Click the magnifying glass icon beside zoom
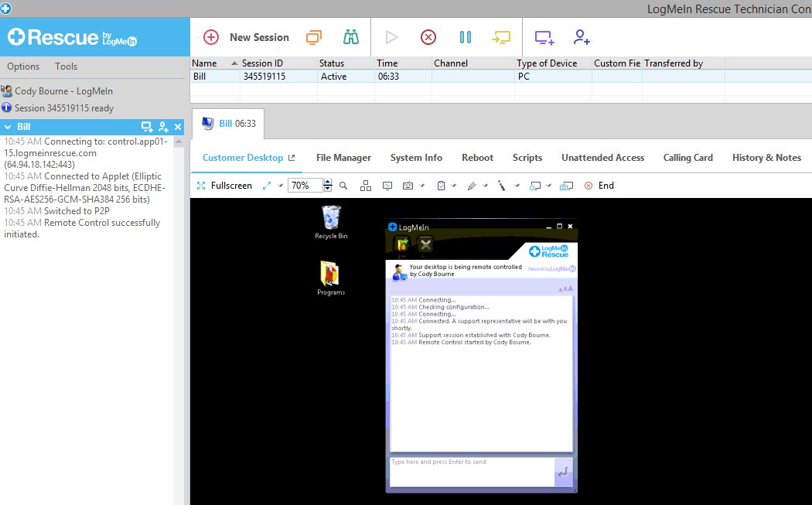Screen dimensions: 812x505 coord(343,186)
